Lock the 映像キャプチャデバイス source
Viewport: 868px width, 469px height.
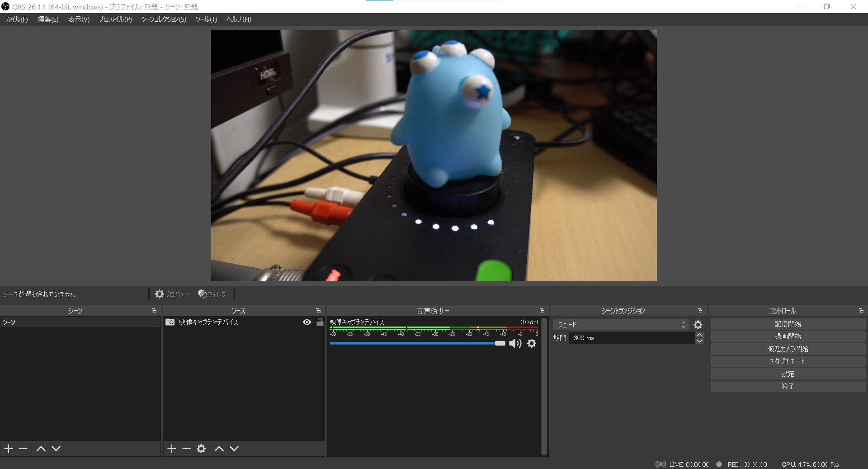[x=320, y=322]
